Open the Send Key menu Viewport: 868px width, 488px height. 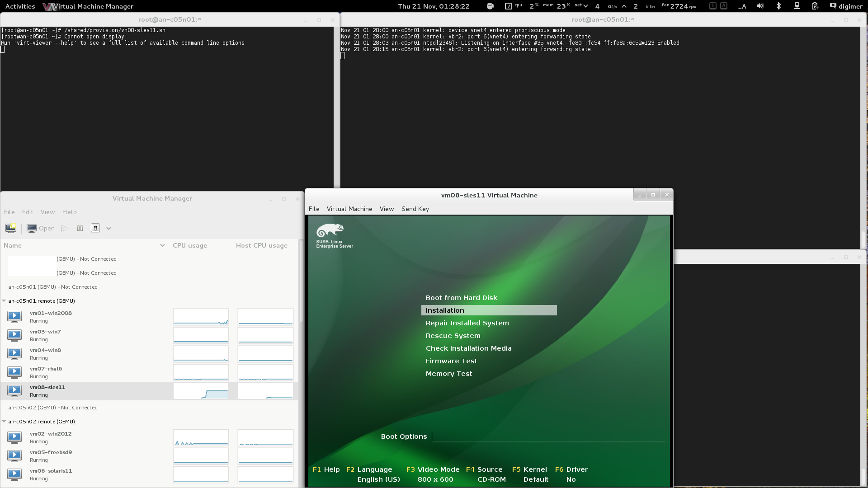pos(415,209)
